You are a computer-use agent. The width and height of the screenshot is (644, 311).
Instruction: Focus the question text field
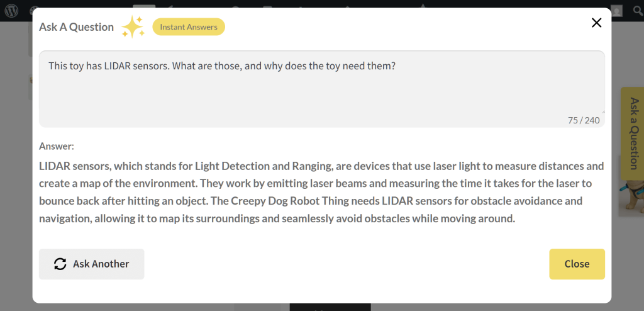[x=321, y=88]
